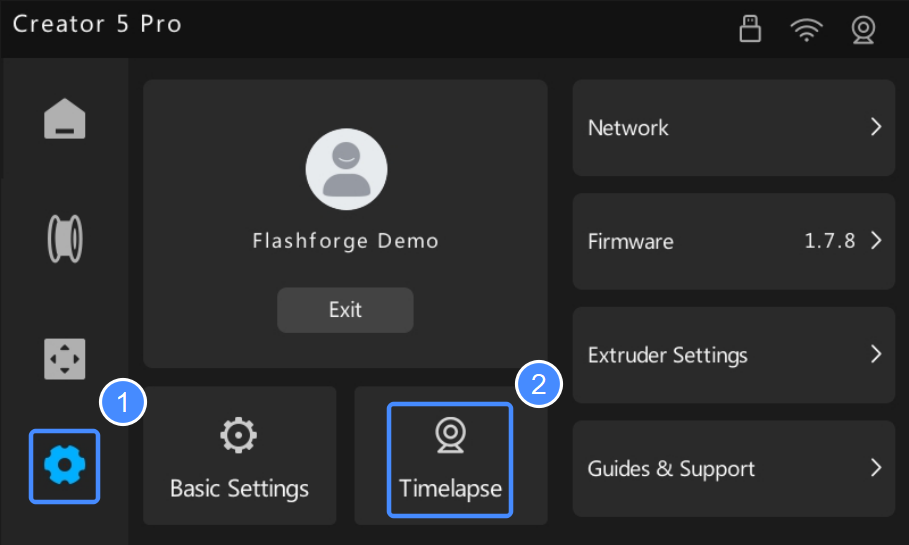Screen dimensions: 909x545
Task: Tap the camera status icon in header
Action: 863,30
